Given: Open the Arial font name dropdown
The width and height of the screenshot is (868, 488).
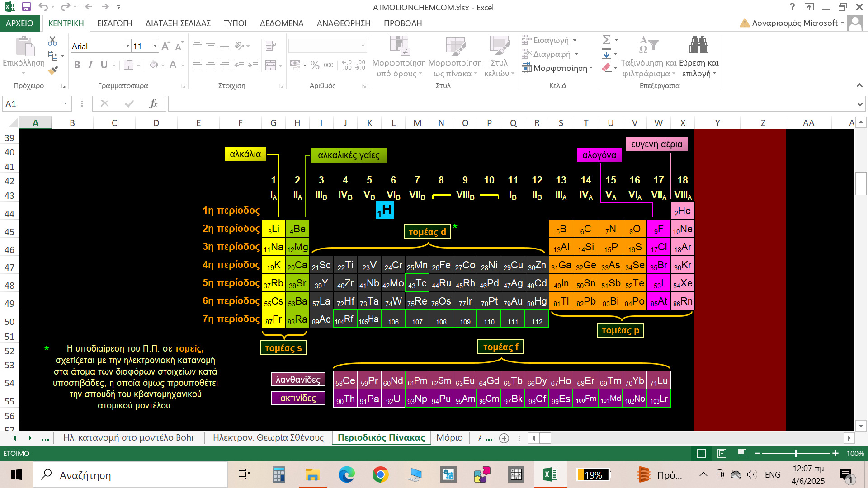Looking at the screenshot, I should [x=127, y=46].
